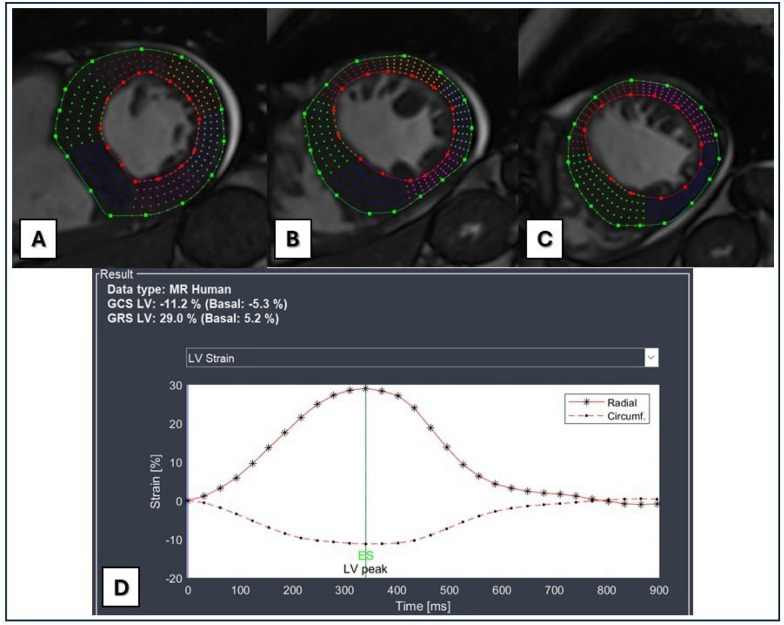Click the 'Data type: MR Human' text
This screenshot has width=784, height=625.
tap(169, 290)
